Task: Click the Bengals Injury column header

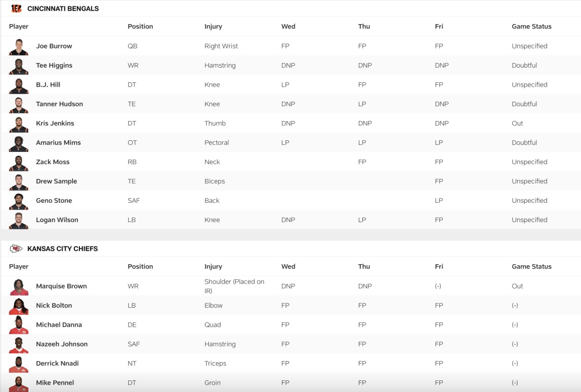Action: 213,27
